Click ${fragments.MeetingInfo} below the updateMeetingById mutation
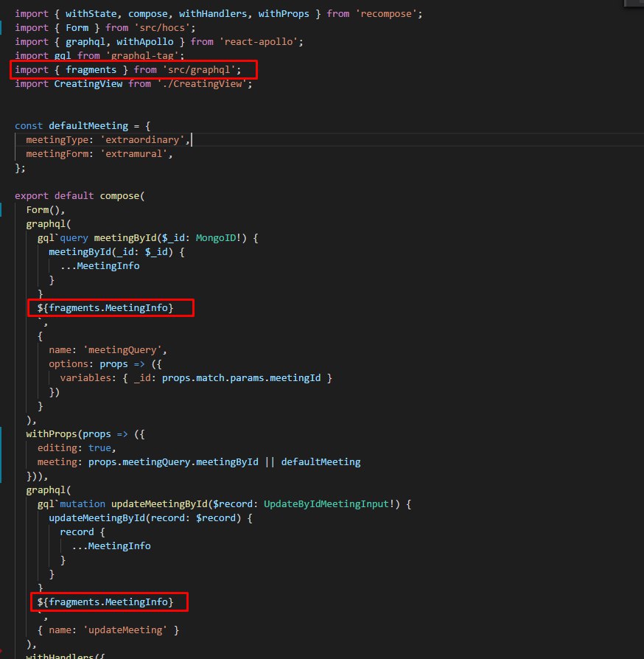Screen dimensions: 644x659 (105, 602)
